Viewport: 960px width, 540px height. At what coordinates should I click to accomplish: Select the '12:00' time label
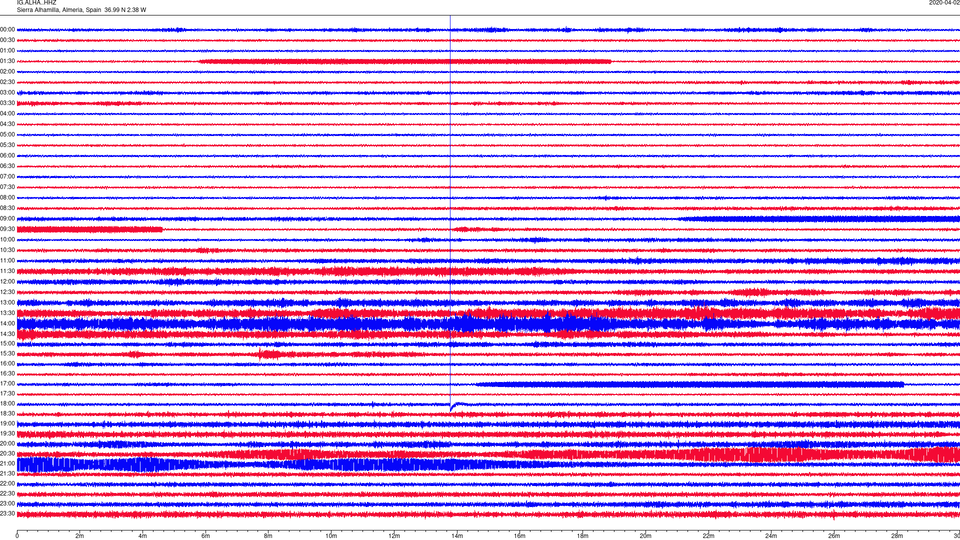pyautogui.click(x=7, y=282)
